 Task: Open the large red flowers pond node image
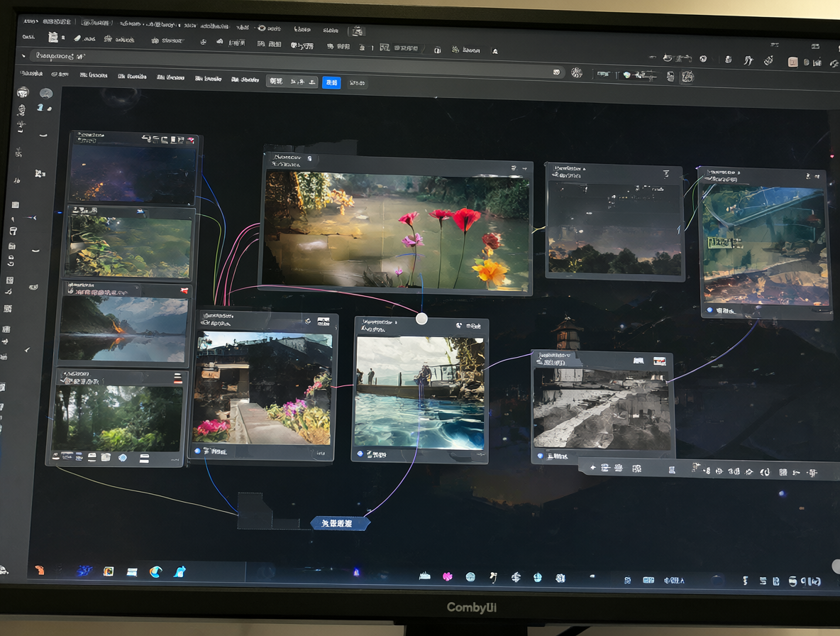pos(397,231)
